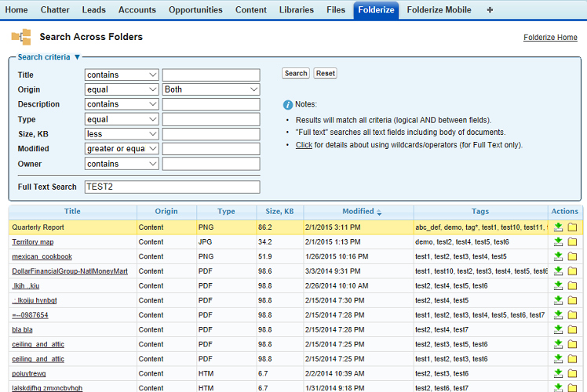Screen dimensions: 587x392
Task: Focus the Full Text Search field
Action: [x=172, y=187]
